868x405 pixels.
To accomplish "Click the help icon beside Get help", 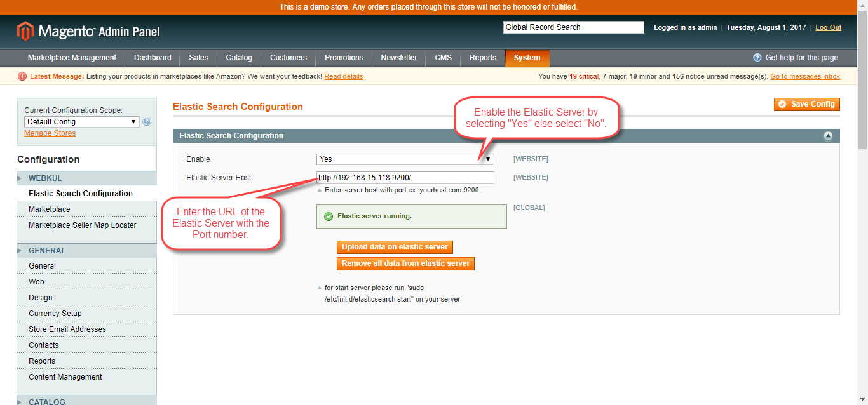I will [757, 58].
